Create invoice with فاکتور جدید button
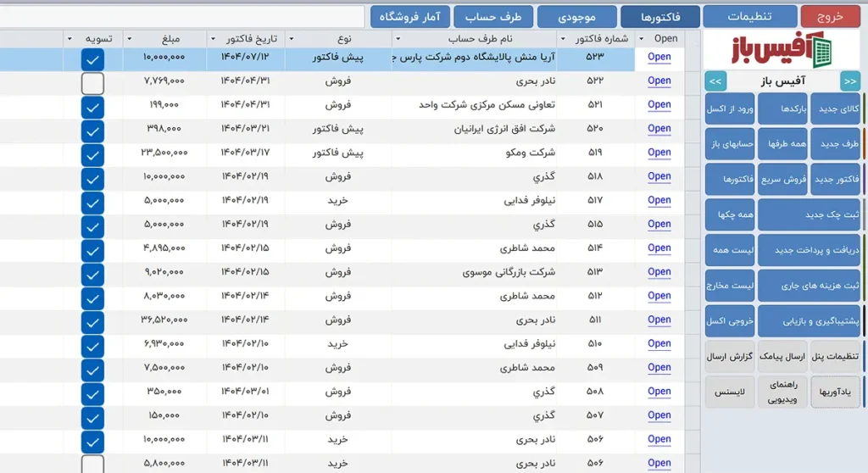This screenshot has width=868, height=473. [x=836, y=180]
